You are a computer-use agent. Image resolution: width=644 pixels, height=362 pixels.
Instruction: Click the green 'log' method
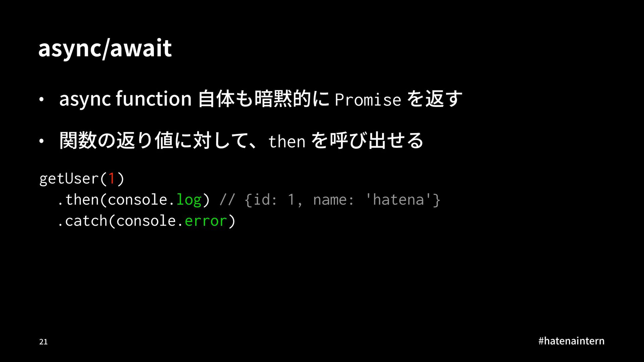coord(189,200)
